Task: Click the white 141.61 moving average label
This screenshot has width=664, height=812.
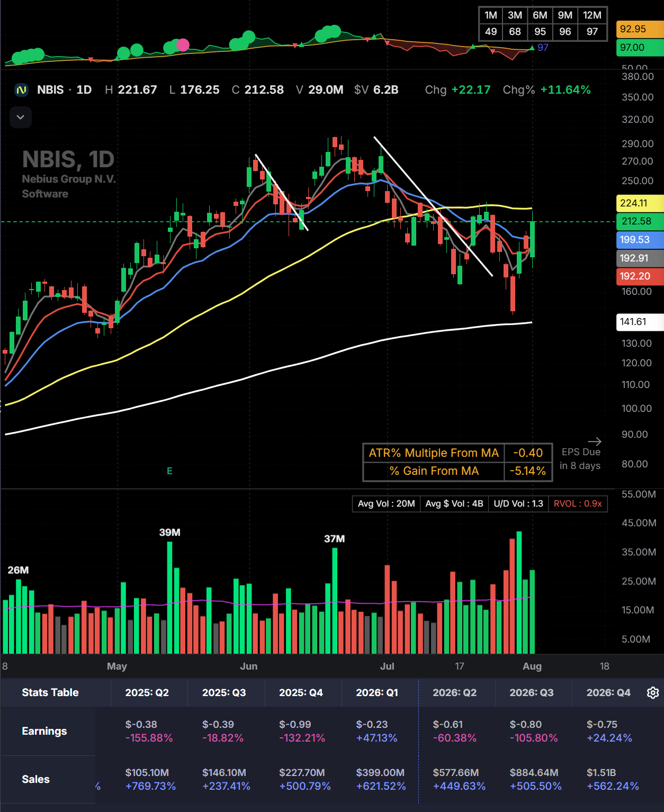Action: (x=640, y=322)
